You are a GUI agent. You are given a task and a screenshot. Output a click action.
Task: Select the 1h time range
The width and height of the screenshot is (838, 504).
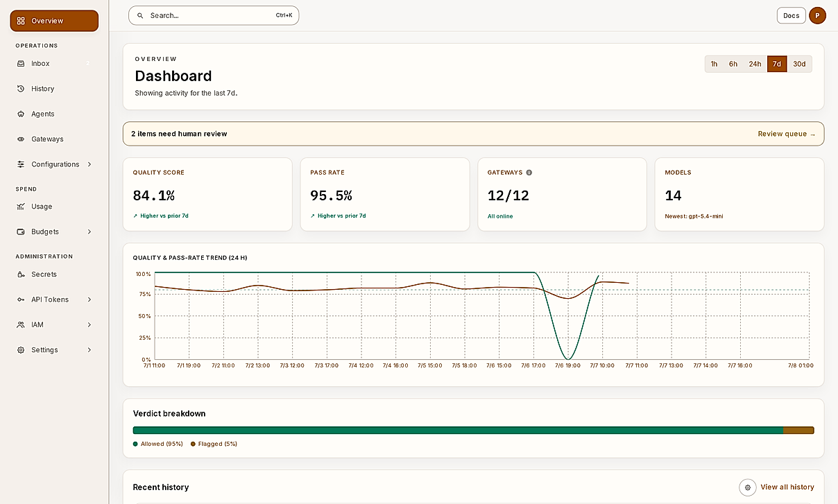click(714, 64)
